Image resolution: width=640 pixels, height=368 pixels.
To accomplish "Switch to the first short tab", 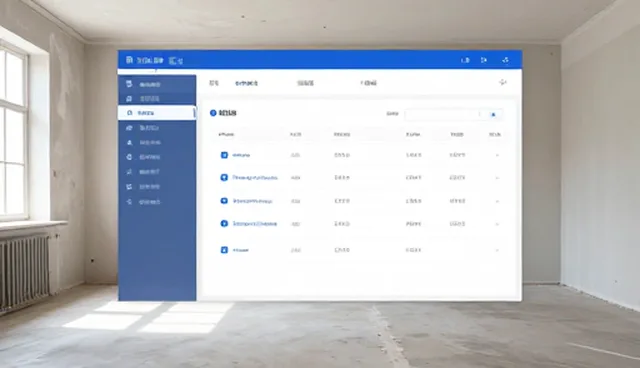I will coord(214,83).
